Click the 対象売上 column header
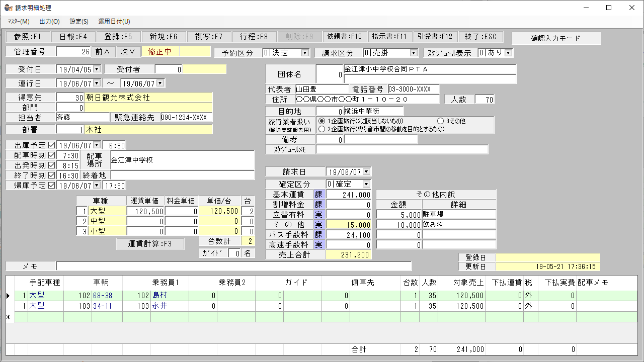The image size is (644, 362). (x=461, y=283)
